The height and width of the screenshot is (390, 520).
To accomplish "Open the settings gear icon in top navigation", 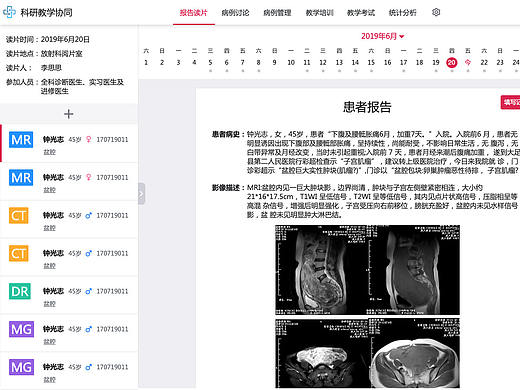I will pos(436,12).
